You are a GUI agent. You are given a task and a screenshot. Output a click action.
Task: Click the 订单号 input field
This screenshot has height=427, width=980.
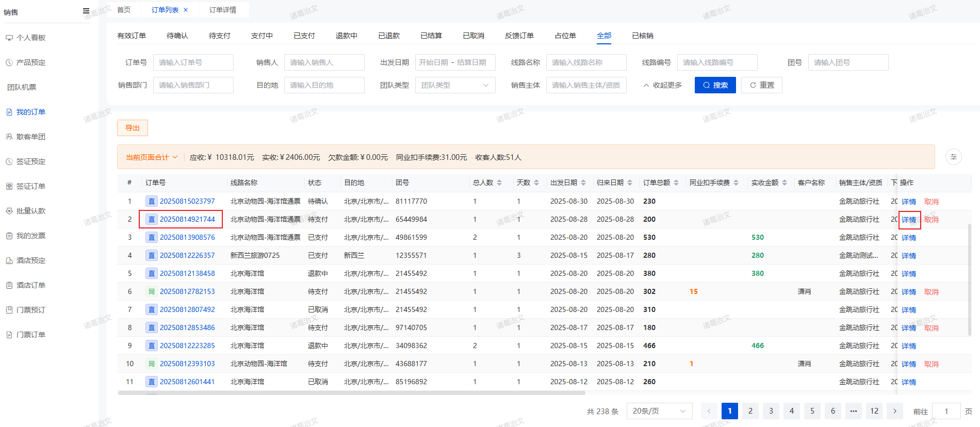pos(193,62)
